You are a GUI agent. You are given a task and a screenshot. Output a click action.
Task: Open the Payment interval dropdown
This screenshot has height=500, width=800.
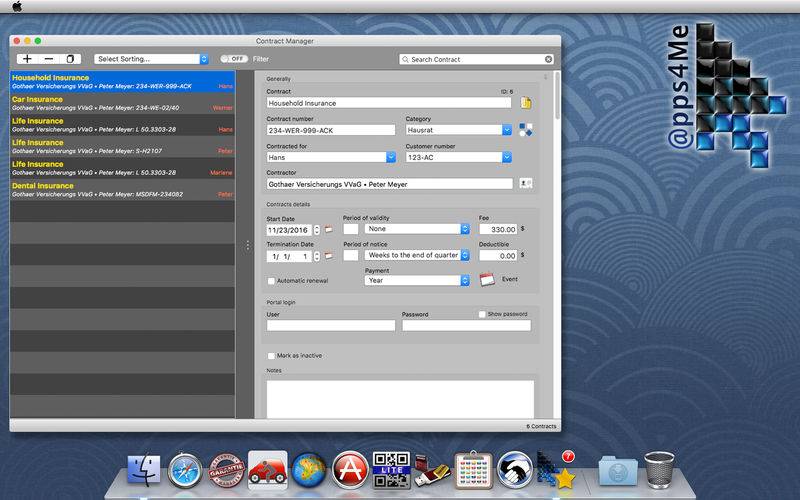417,280
